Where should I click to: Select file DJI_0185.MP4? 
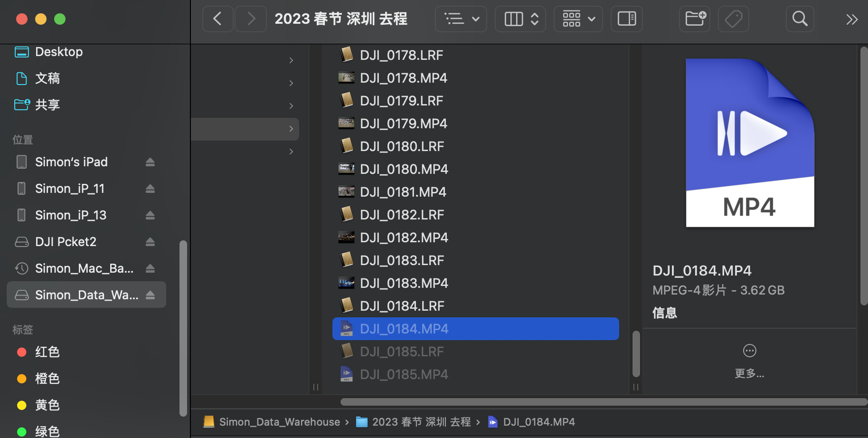point(476,374)
